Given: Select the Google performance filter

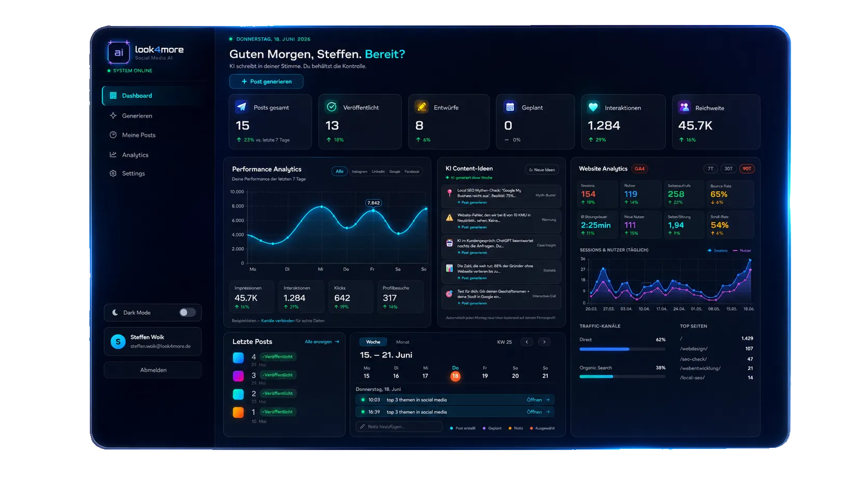Looking at the screenshot, I should [395, 171].
